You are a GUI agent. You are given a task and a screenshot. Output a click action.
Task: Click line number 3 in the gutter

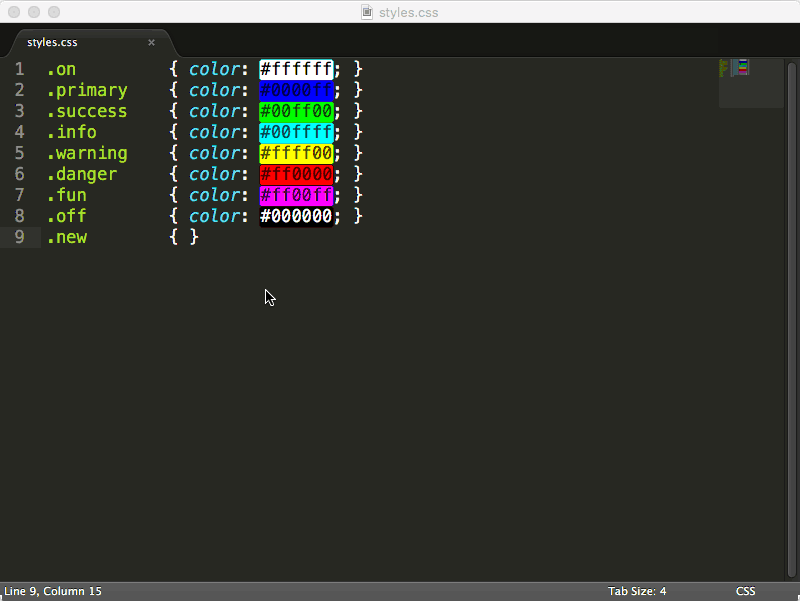pyautogui.click(x=21, y=110)
